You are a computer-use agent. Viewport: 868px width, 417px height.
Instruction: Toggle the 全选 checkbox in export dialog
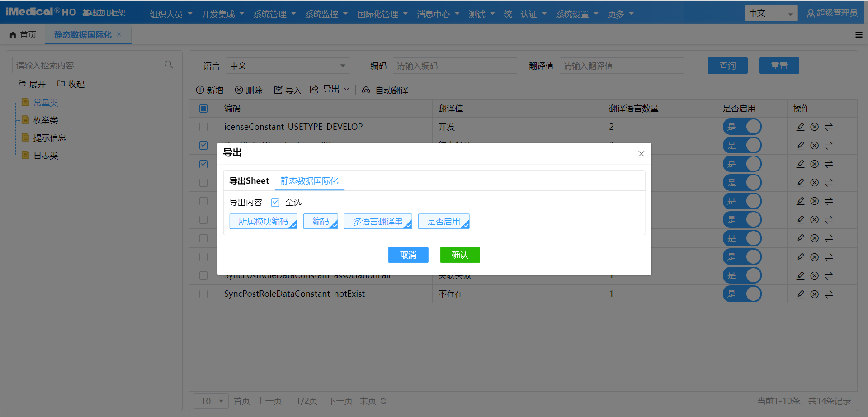pos(275,202)
